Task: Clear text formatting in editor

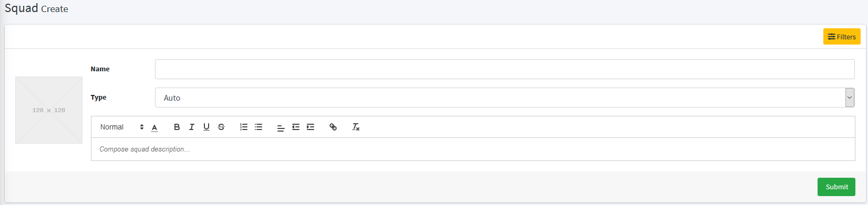Action: pos(356,127)
